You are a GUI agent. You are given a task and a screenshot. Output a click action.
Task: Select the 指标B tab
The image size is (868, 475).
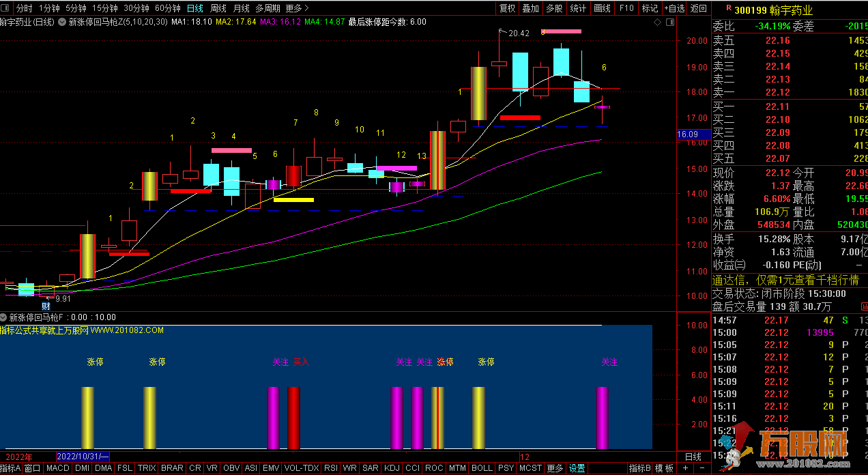[639, 468]
